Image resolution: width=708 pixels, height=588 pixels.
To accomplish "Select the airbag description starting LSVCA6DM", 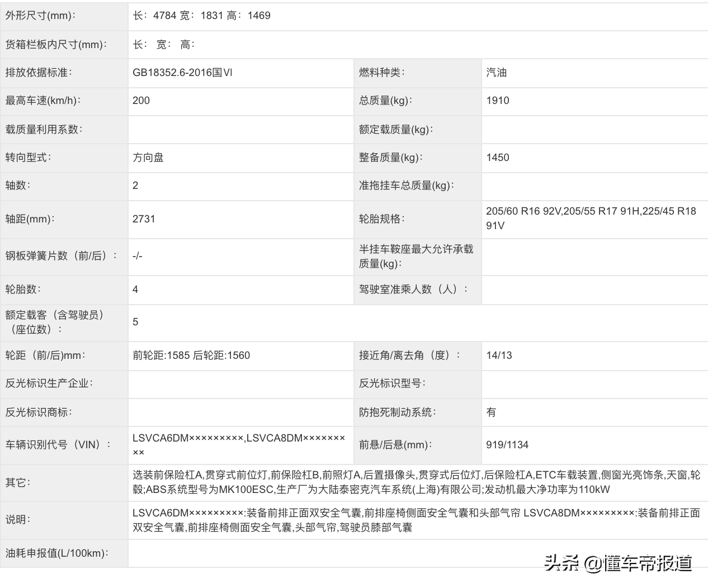I will (x=417, y=520).
